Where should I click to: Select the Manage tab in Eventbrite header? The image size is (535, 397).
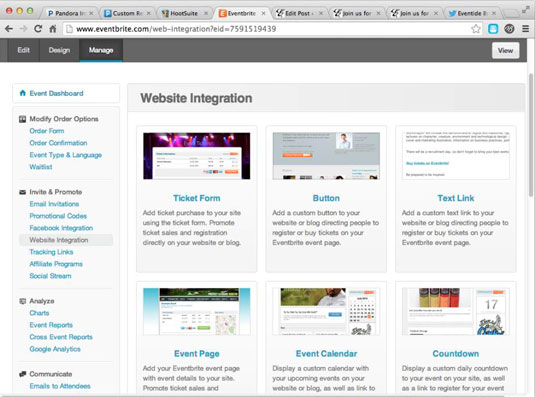pyautogui.click(x=101, y=50)
